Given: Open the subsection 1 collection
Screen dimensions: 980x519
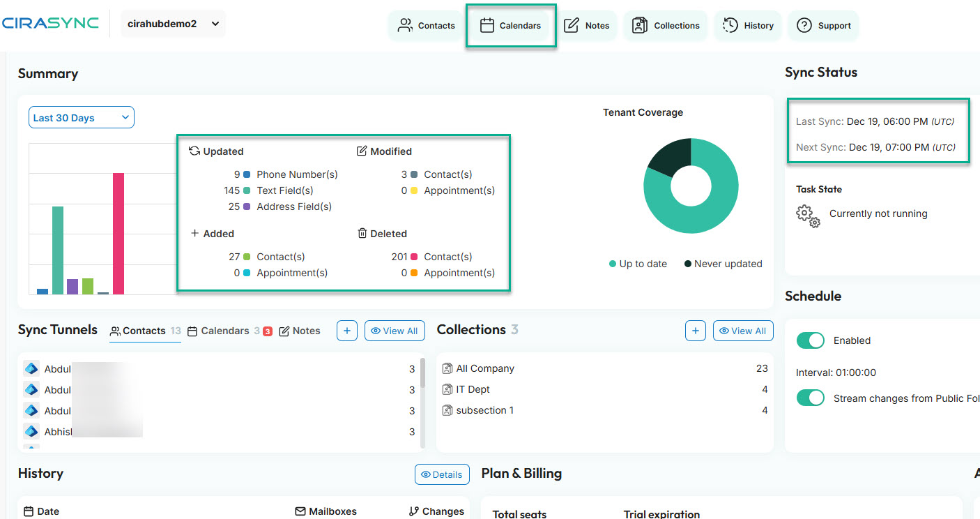Looking at the screenshot, I should pos(605,410).
